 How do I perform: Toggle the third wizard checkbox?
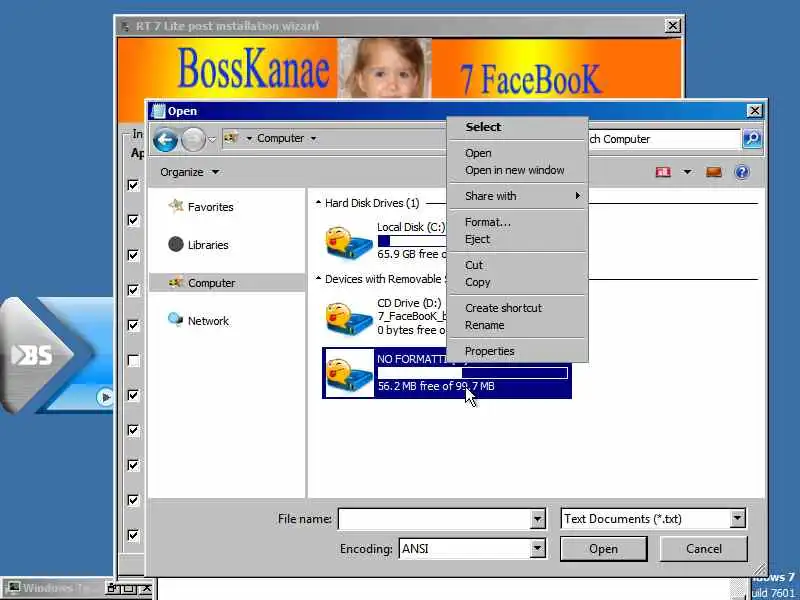133,255
